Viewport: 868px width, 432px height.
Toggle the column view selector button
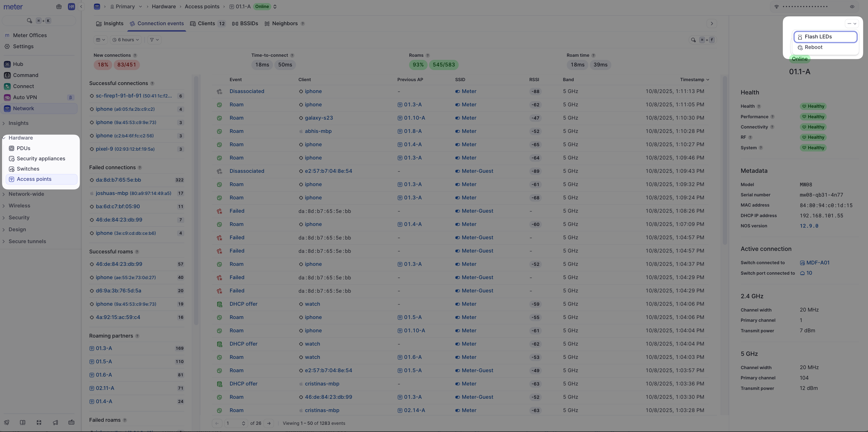100,40
